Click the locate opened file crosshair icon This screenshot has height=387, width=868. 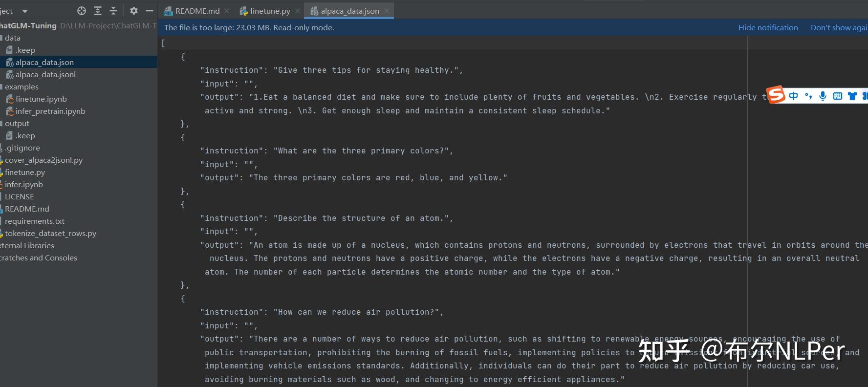(82, 11)
